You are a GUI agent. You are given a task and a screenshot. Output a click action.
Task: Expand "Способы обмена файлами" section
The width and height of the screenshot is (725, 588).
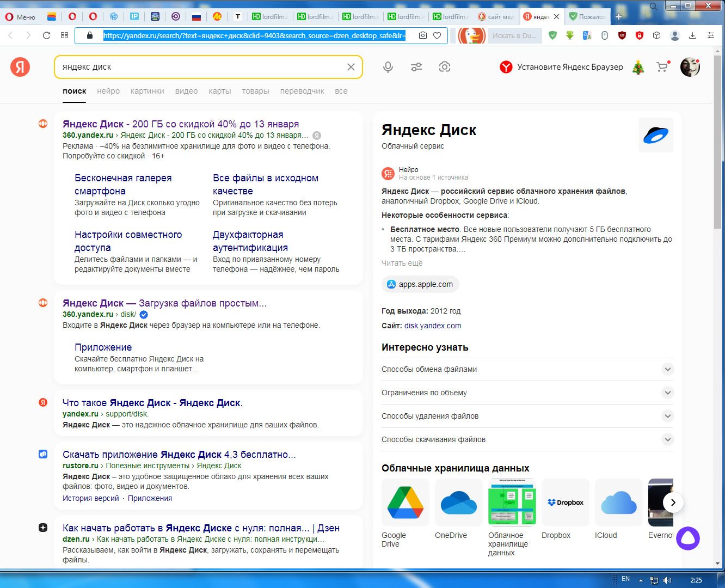527,369
